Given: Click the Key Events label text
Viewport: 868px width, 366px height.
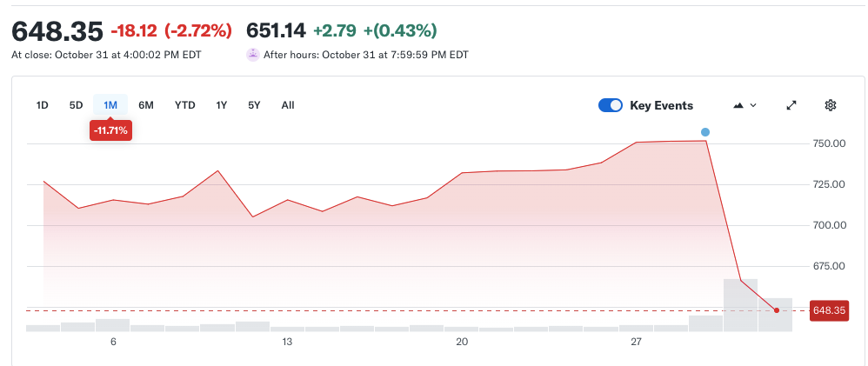Looking at the screenshot, I should click(x=661, y=105).
